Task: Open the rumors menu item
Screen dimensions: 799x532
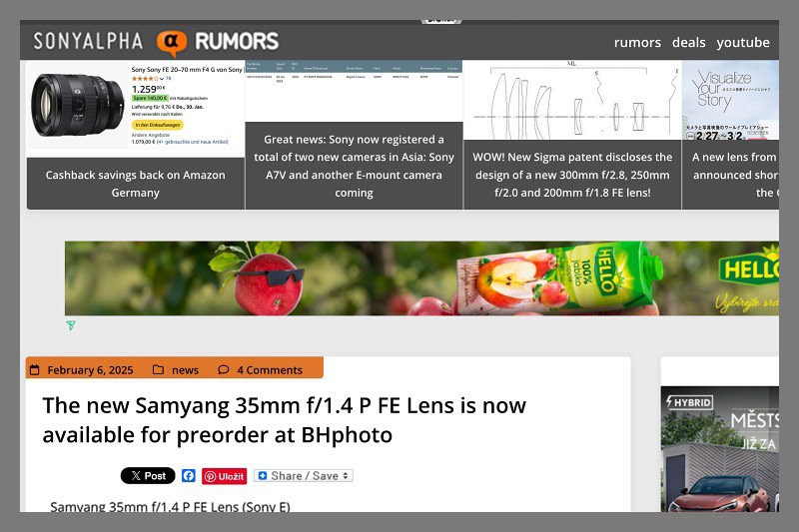Action: [x=637, y=42]
